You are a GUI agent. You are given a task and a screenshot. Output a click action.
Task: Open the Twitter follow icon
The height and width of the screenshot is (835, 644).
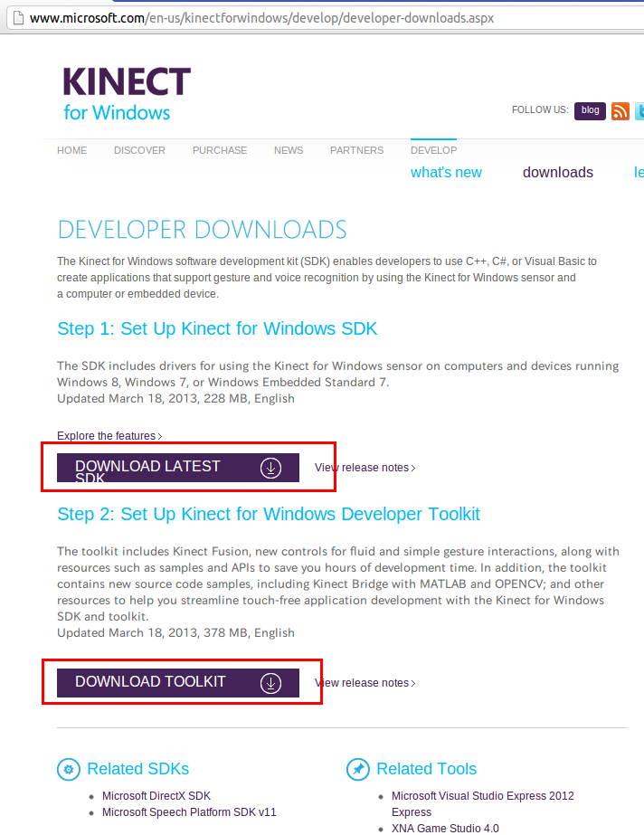(639, 110)
